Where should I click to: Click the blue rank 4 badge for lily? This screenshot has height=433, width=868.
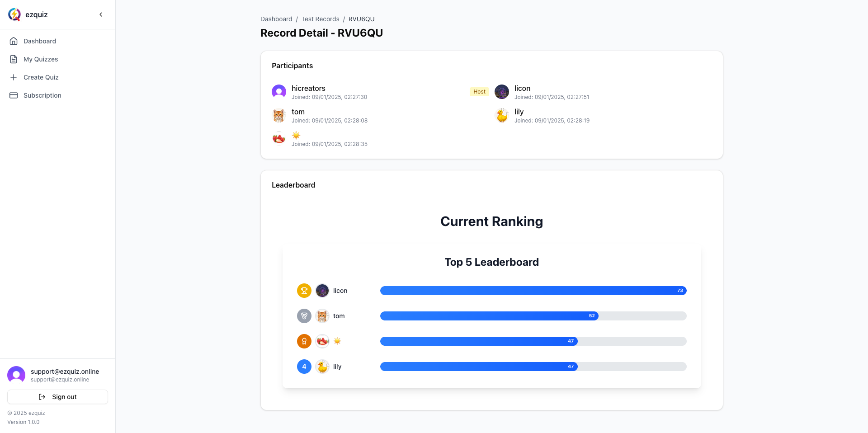[x=304, y=367]
